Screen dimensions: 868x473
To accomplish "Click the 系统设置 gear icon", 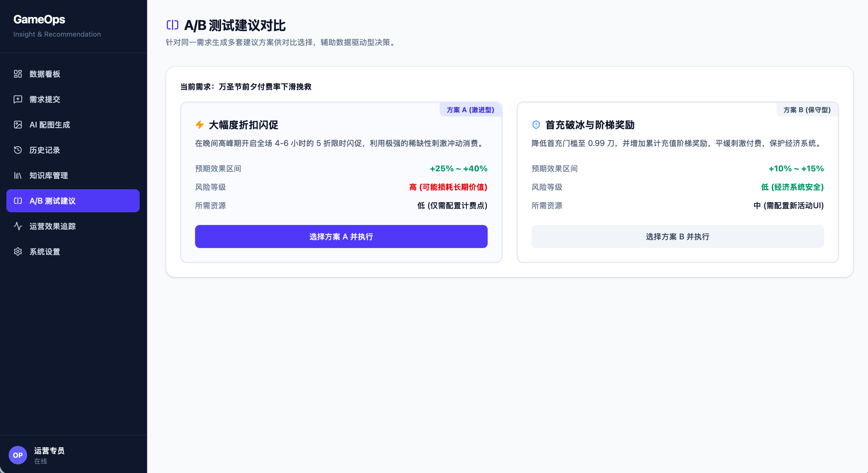I will (18, 252).
